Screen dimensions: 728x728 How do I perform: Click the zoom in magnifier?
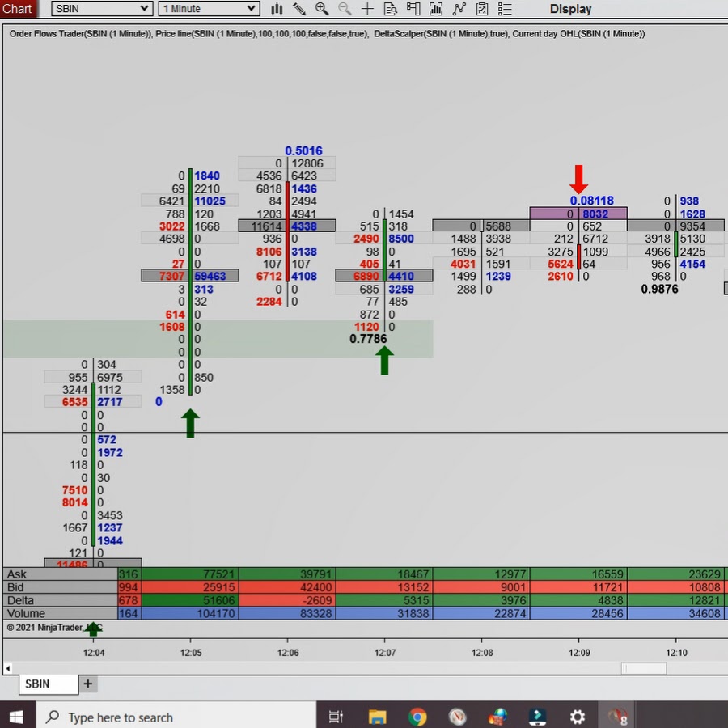coord(322,9)
